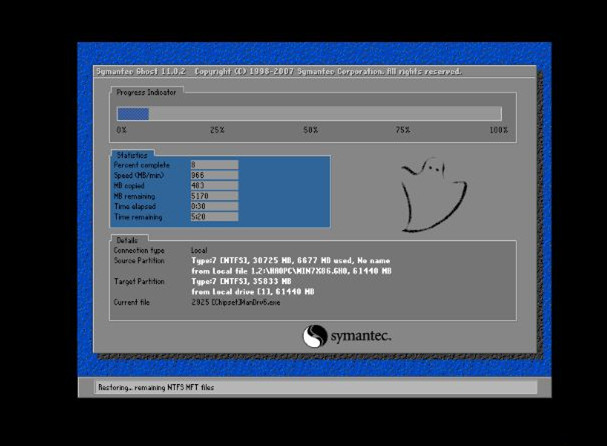This screenshot has width=607, height=446.
Task: Click the 100% label on progress scale
Action: coord(497,131)
